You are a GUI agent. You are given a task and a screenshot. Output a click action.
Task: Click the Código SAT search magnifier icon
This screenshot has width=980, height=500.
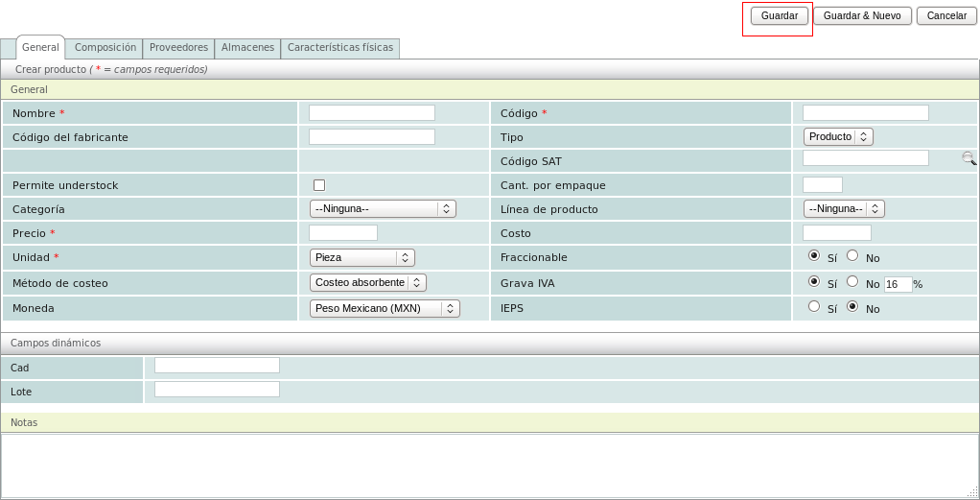[968, 159]
